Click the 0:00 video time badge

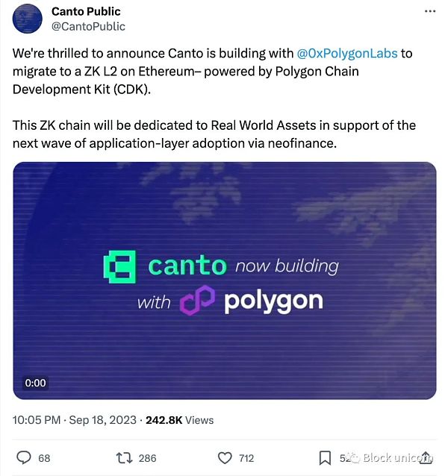(35, 383)
